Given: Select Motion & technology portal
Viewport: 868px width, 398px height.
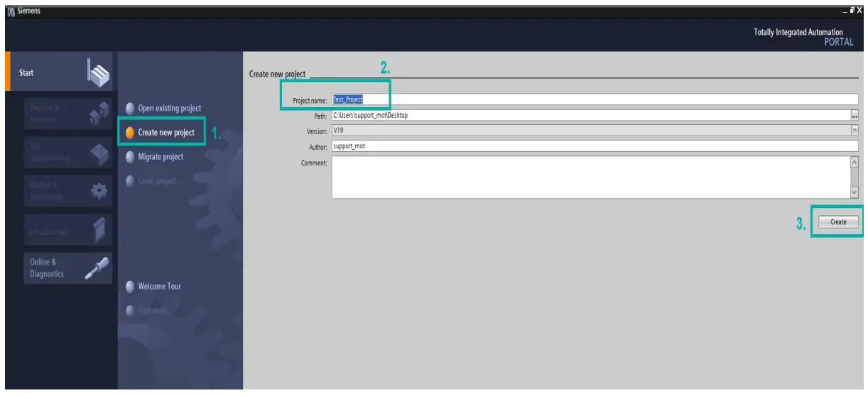Looking at the screenshot, I should (x=68, y=191).
